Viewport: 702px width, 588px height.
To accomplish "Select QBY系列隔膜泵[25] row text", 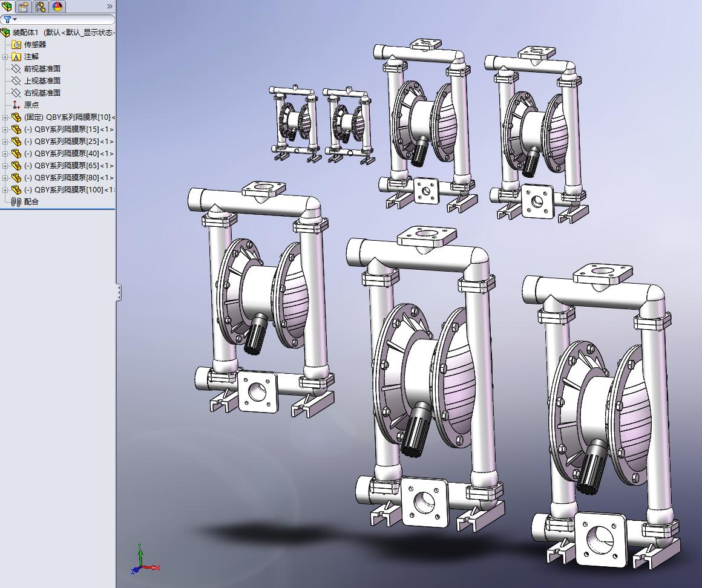I will coord(69,142).
